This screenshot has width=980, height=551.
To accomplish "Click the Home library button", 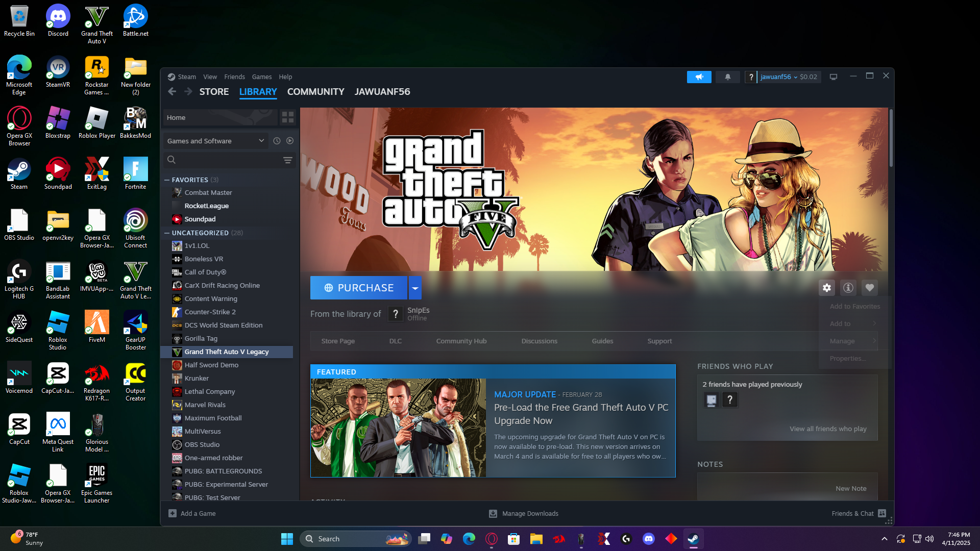I will pos(220,117).
